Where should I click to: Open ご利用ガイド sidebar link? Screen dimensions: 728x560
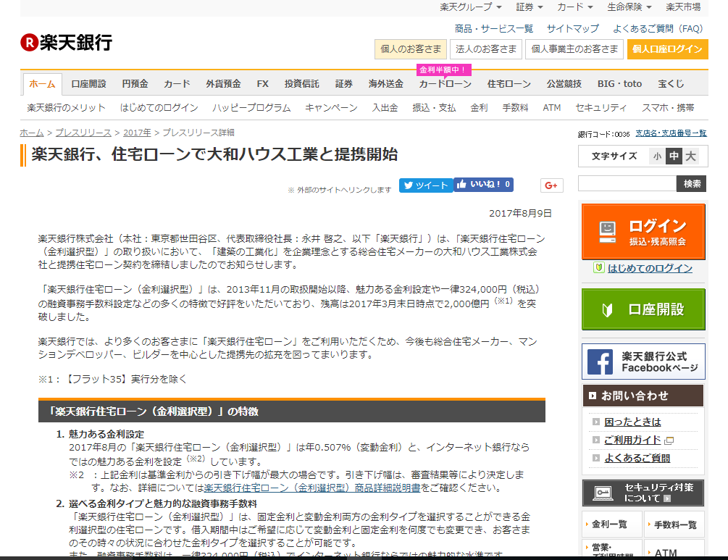click(x=633, y=440)
